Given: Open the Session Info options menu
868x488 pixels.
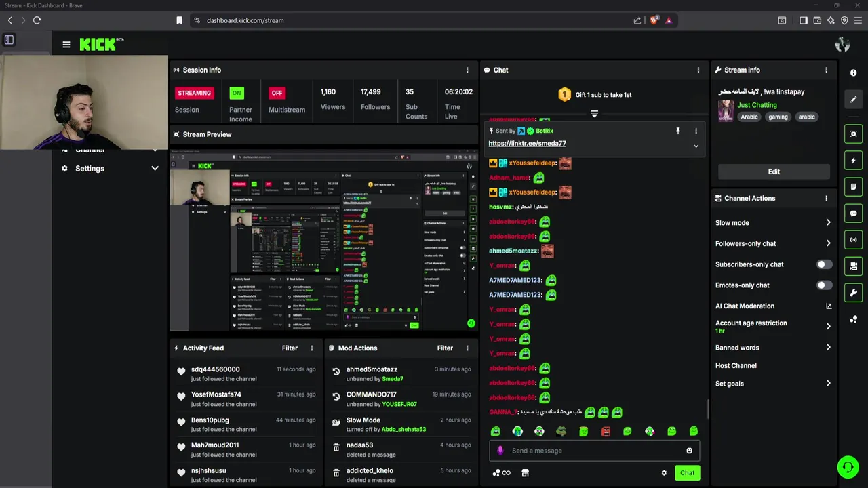Looking at the screenshot, I should (x=467, y=70).
